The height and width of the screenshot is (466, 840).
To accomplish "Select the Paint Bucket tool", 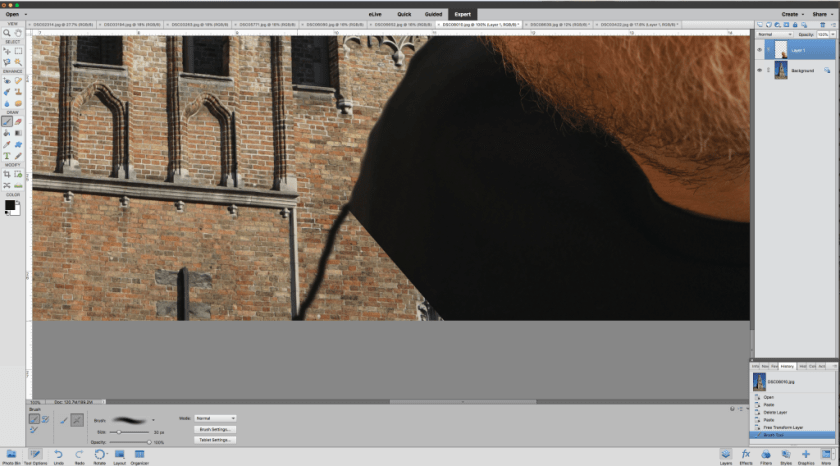I will (7, 133).
